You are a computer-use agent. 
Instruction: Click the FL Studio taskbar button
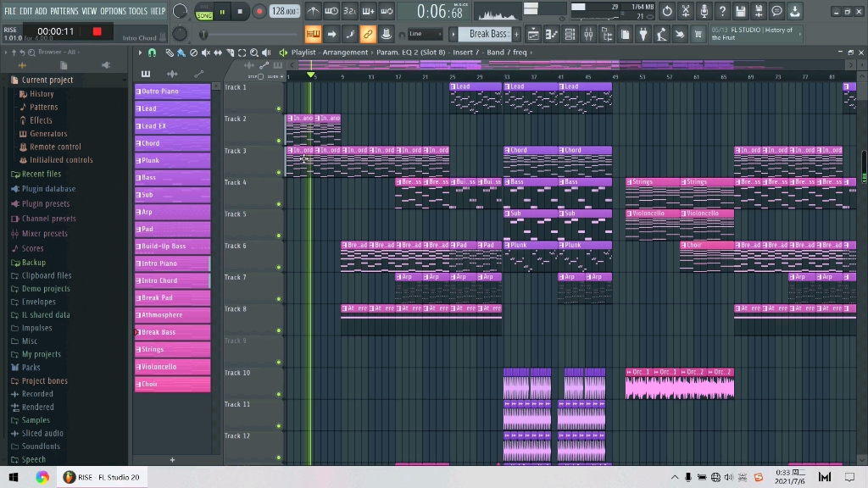[x=102, y=477]
